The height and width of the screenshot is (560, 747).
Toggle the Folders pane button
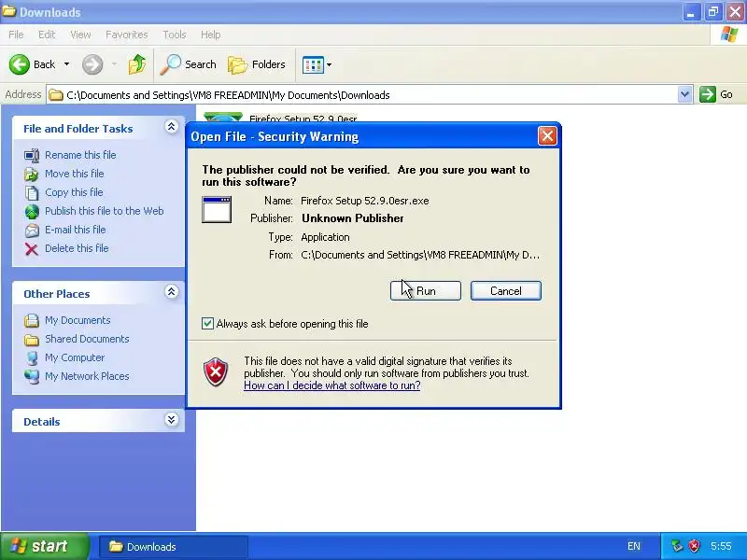point(257,64)
